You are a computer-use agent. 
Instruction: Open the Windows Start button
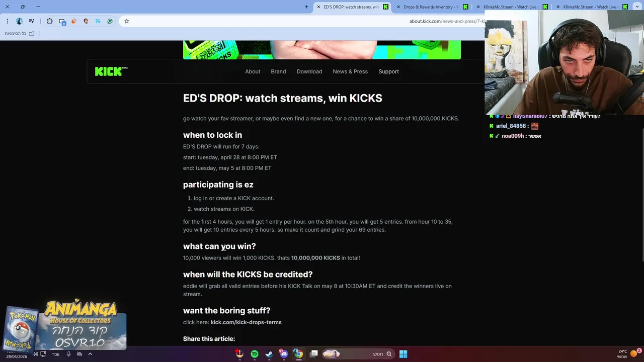403,354
